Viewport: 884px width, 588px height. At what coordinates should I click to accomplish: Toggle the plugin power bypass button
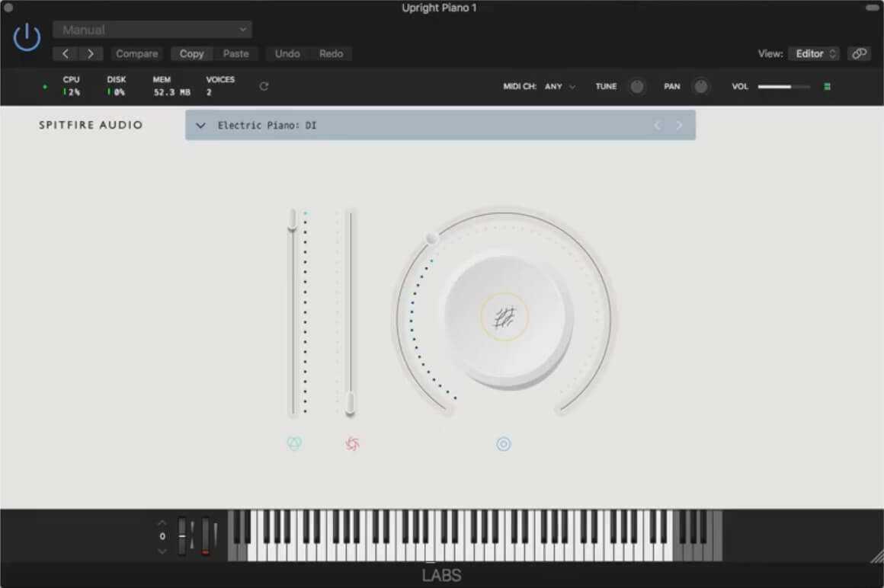(x=27, y=37)
